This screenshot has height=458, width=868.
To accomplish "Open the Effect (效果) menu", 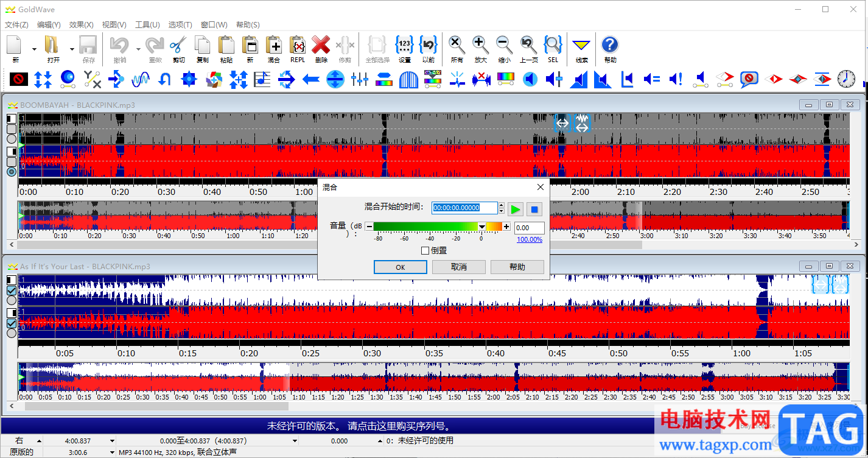I will 81,25.
